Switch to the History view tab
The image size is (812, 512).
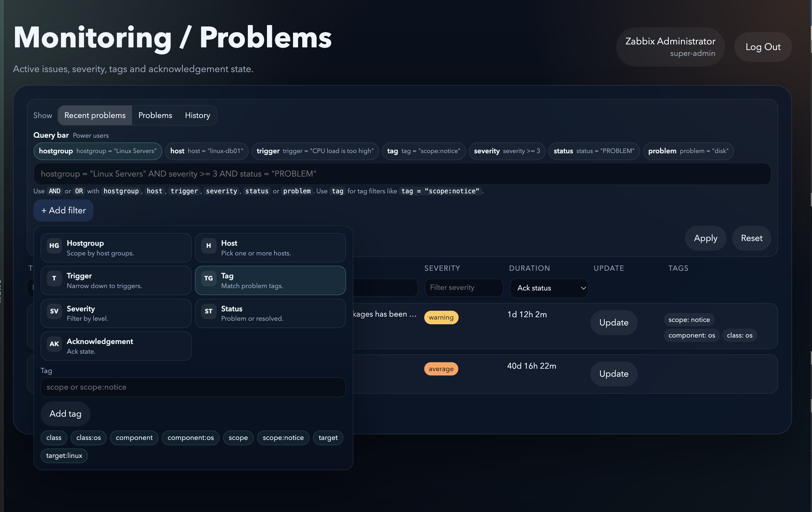coord(197,115)
